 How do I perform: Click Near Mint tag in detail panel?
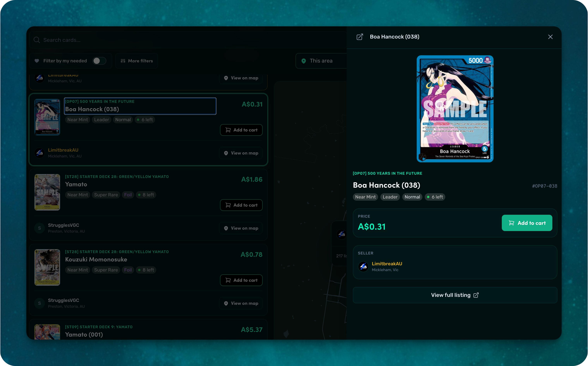[365, 197]
